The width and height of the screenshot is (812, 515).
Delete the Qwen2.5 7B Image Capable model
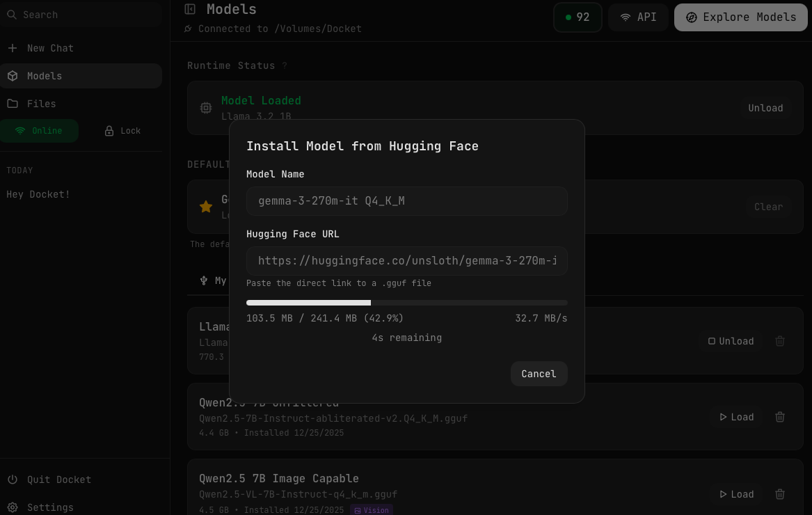(x=780, y=494)
